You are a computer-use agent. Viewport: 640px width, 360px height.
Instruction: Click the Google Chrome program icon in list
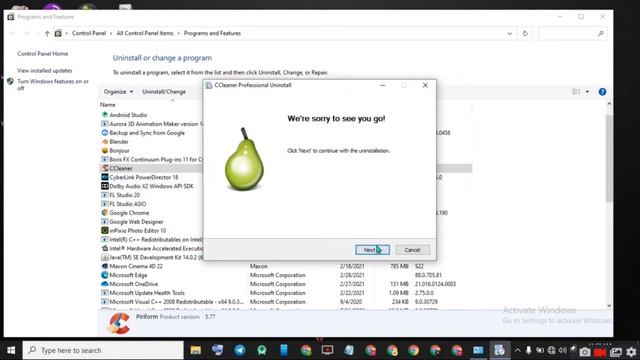104,213
